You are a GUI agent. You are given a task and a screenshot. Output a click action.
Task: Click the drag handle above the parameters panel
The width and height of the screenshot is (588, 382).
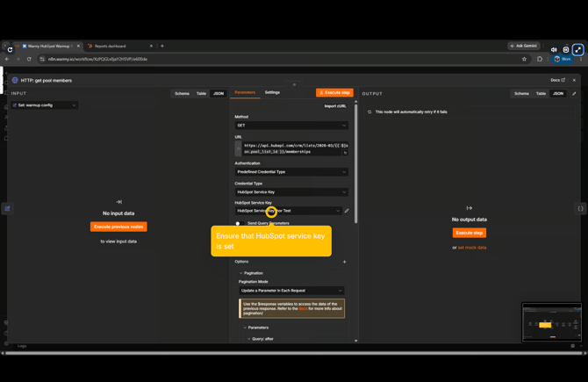click(x=294, y=85)
